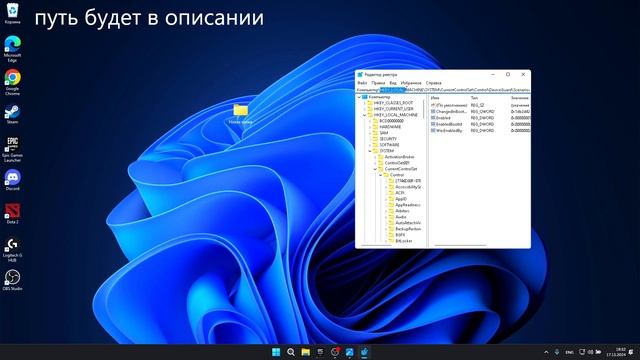This screenshot has height=360, width=640.
Task: Collapse the CurrentControlSet key
Action: coord(375,169)
